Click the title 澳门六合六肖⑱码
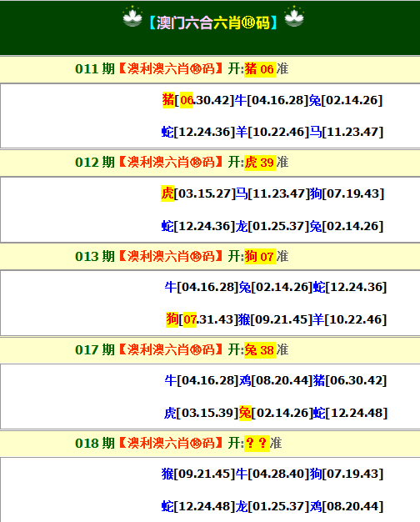The height and width of the screenshot is (522, 420). (x=213, y=23)
